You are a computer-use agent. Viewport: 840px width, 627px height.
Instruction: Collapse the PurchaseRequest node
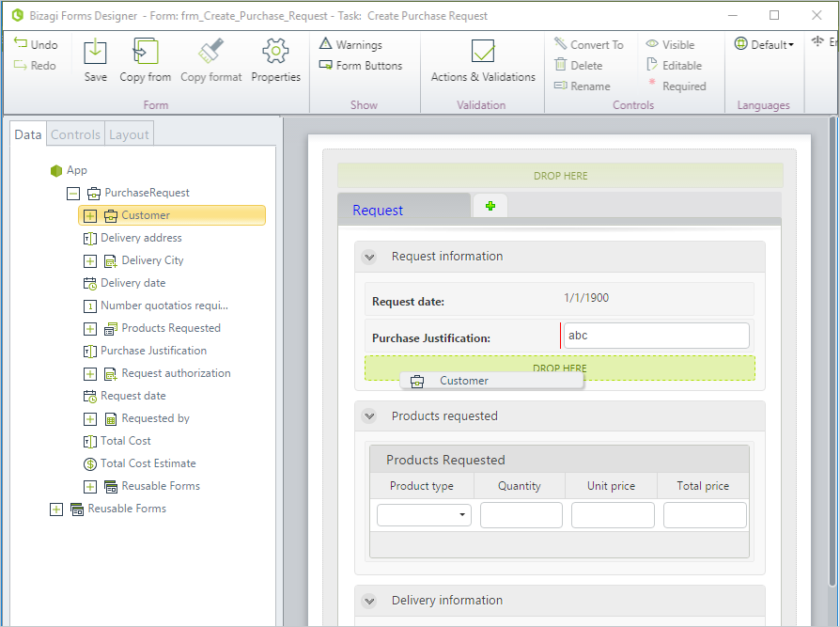[73, 193]
